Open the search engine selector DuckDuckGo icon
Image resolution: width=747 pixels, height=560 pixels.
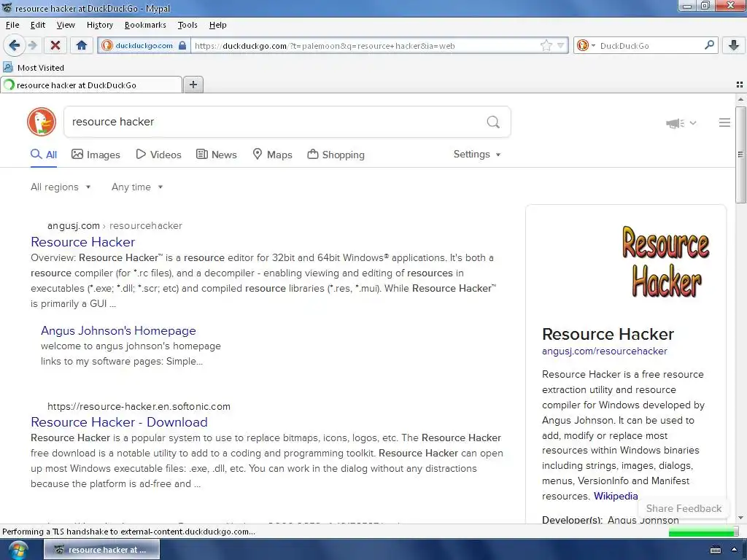[x=585, y=46]
